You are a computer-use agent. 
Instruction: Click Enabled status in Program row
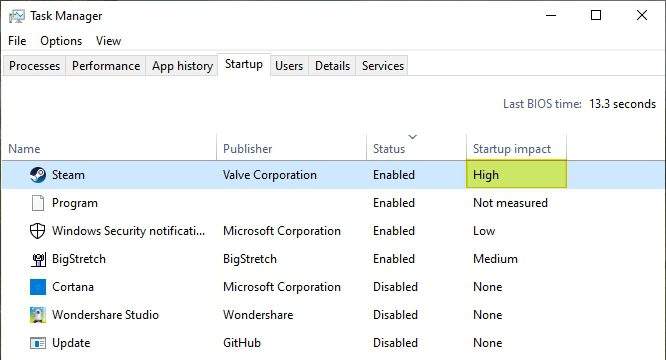[394, 203]
